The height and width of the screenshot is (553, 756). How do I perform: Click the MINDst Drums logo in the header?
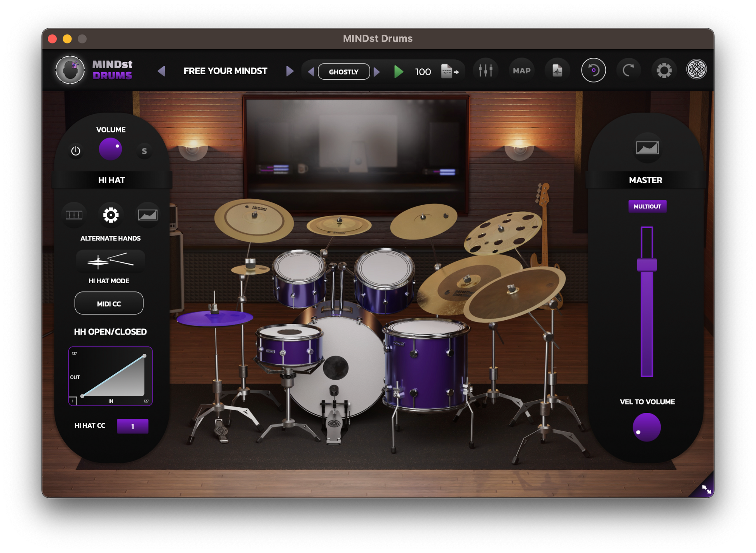pyautogui.click(x=71, y=70)
